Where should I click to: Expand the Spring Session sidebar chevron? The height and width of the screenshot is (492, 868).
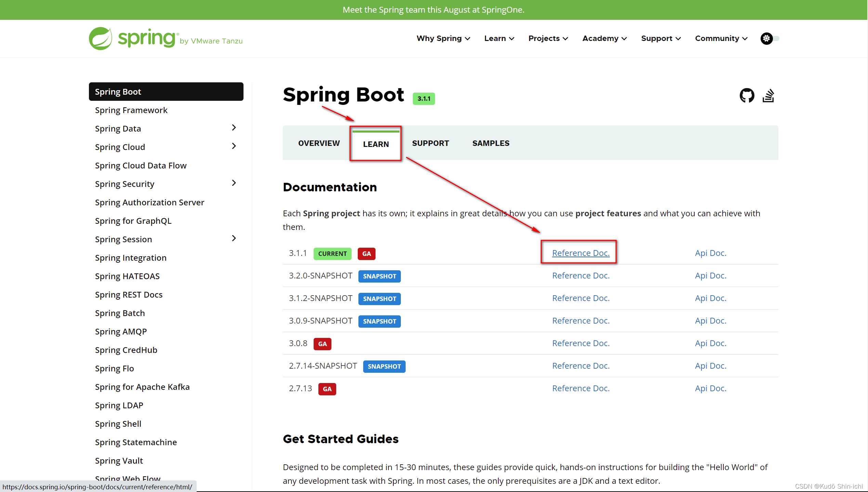pyautogui.click(x=234, y=238)
